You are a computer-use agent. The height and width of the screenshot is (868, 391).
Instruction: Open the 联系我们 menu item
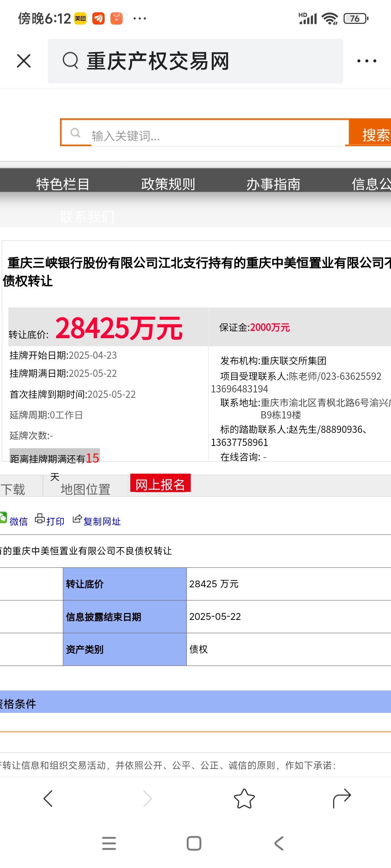pyautogui.click(x=87, y=217)
